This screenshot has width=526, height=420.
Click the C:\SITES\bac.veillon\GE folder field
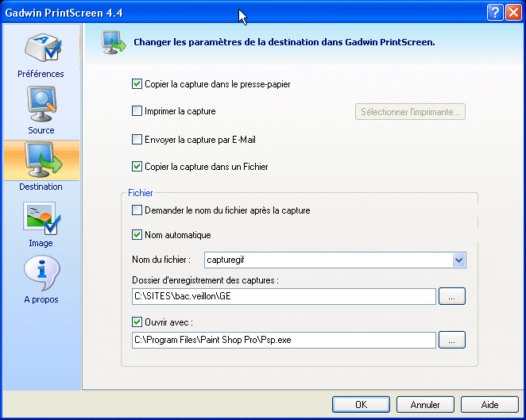pyautogui.click(x=284, y=296)
